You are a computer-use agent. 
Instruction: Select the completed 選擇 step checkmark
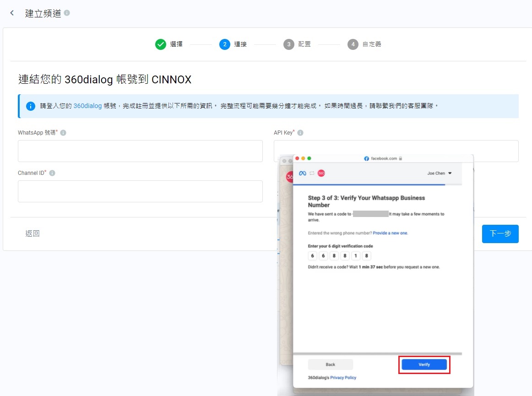click(x=161, y=44)
